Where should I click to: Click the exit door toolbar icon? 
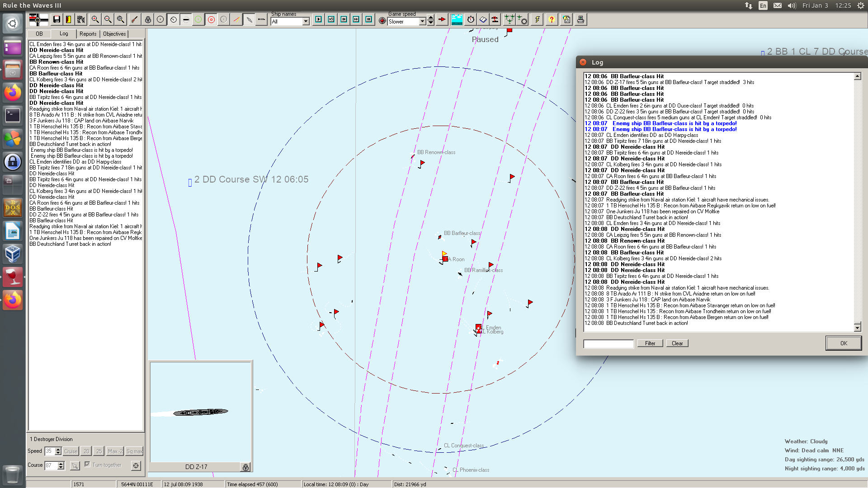coord(69,19)
